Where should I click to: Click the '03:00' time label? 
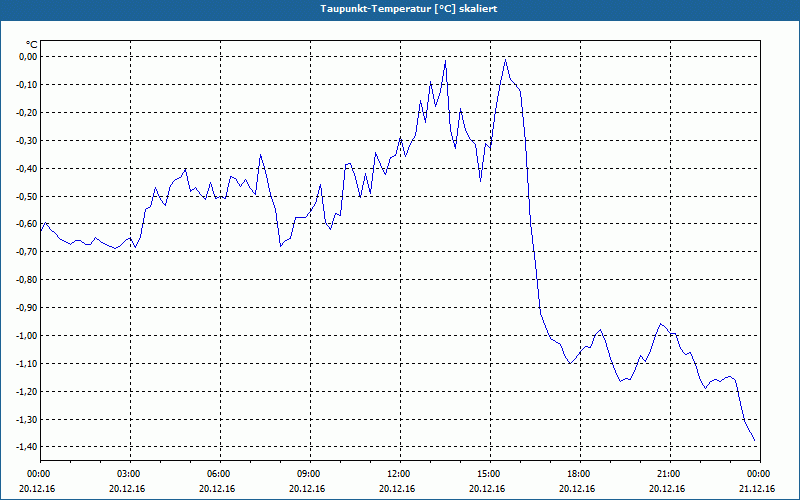[131, 474]
